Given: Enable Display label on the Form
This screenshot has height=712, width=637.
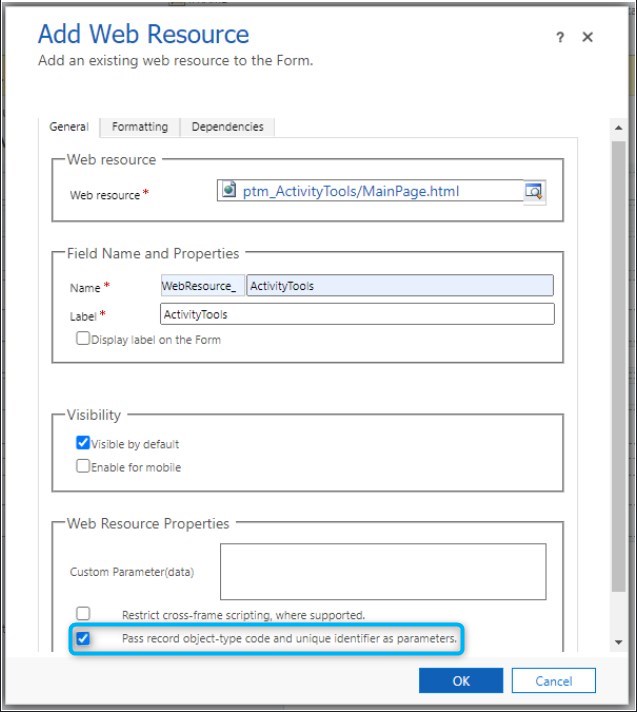Looking at the screenshot, I should 83,339.
